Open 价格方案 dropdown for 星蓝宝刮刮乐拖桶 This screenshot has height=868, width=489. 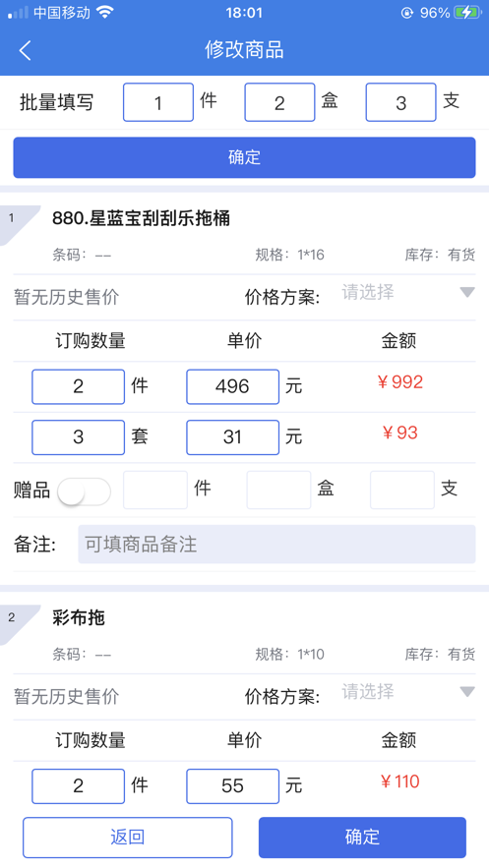click(x=408, y=292)
